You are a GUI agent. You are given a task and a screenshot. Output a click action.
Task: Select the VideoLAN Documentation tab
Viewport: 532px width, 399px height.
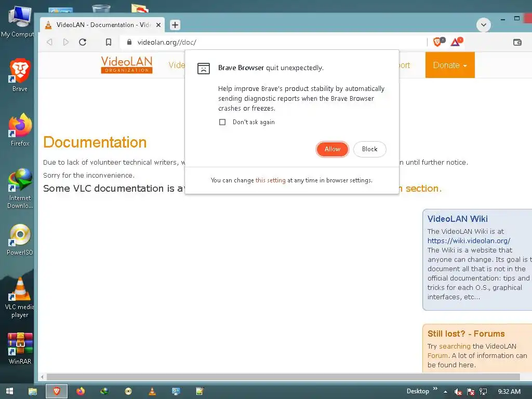pyautogui.click(x=102, y=25)
